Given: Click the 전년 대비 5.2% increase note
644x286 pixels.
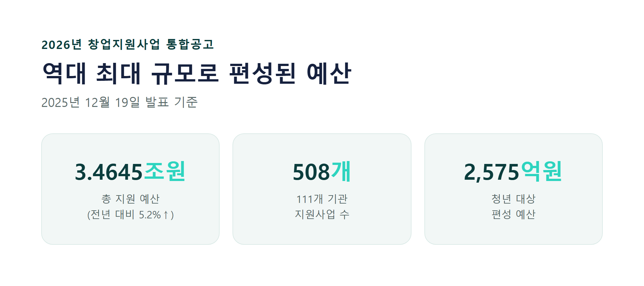Looking at the screenshot, I should [130, 214].
